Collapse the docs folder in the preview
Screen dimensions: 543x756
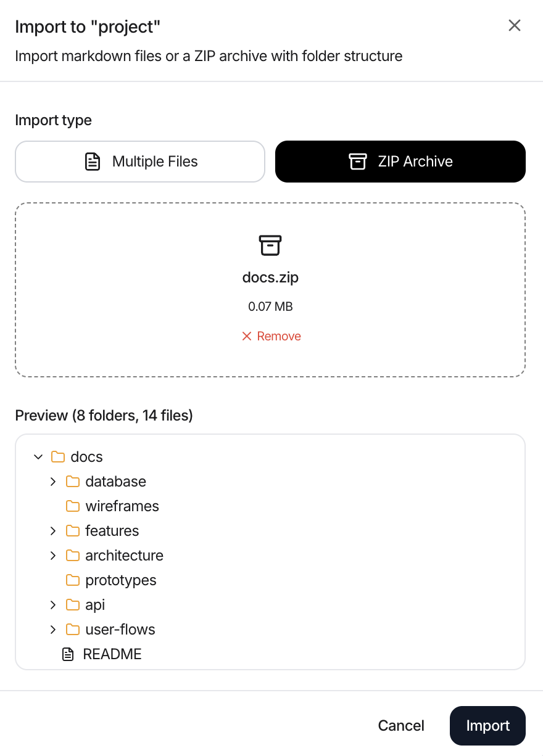pyautogui.click(x=38, y=456)
